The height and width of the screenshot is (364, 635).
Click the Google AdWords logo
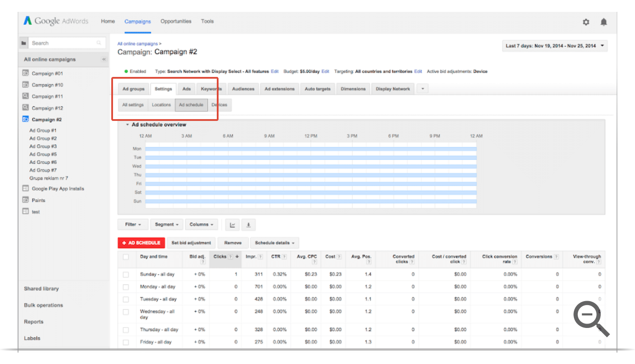coord(56,21)
